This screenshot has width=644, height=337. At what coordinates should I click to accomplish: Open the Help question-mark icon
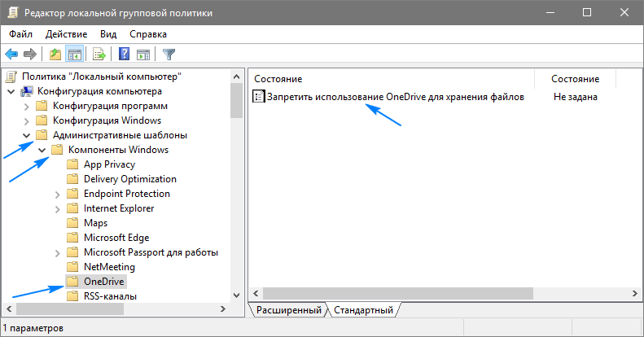(x=124, y=55)
